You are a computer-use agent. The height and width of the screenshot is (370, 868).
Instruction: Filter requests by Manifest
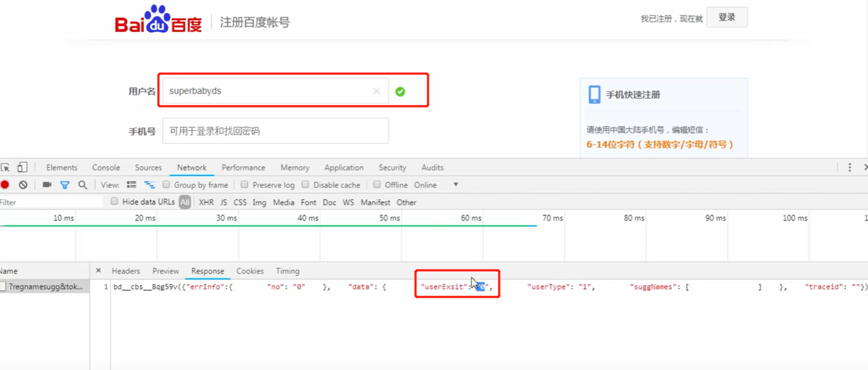click(x=376, y=202)
